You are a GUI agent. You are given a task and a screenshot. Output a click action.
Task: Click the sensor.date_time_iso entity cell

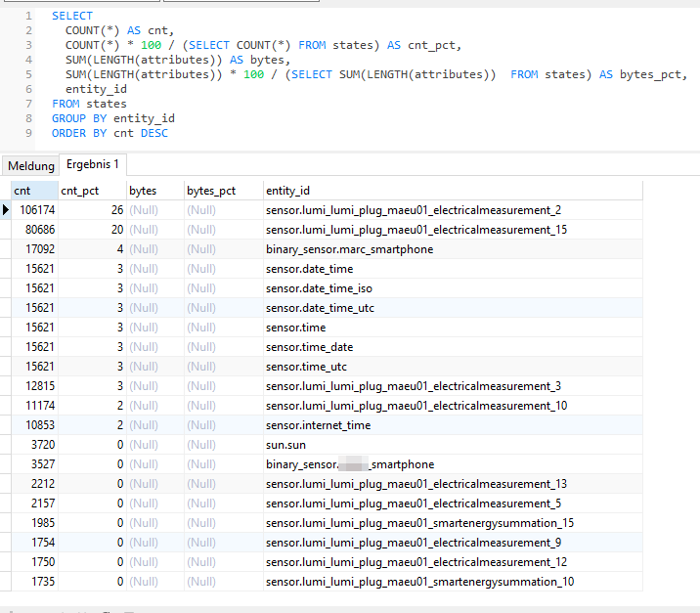tap(453, 288)
